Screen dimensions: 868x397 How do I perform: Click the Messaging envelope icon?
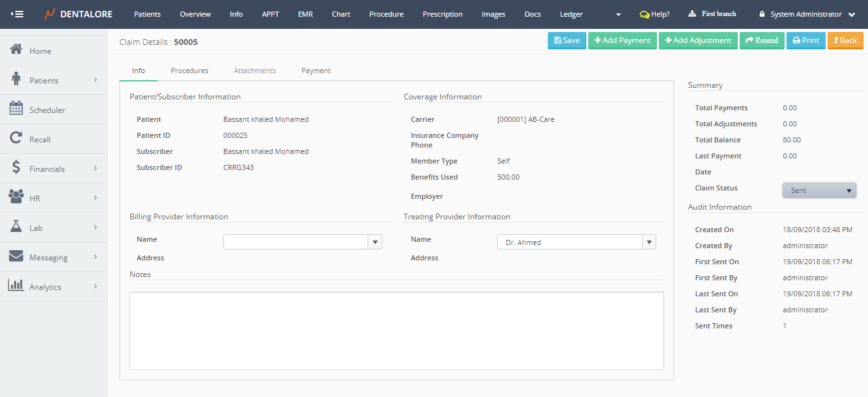[x=16, y=257]
